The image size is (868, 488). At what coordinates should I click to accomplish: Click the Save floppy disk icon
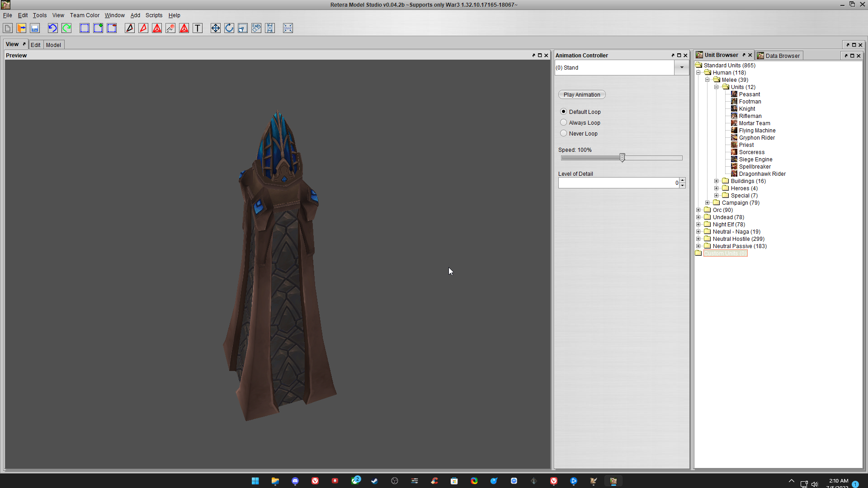(35, 28)
